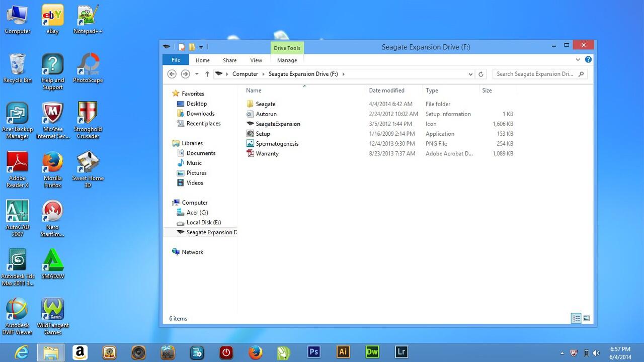
Task: Select Sweet Home 3D desktop icon
Action: pyautogui.click(x=88, y=169)
